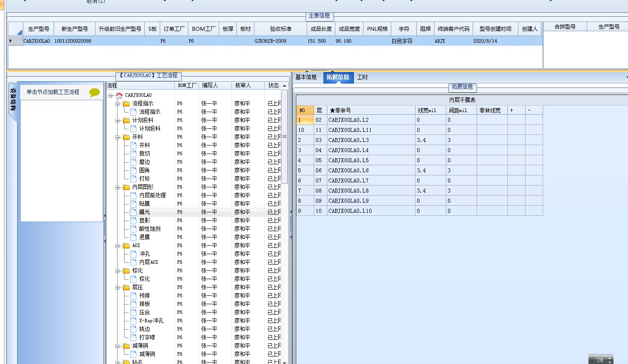Image resolution: width=628 pixels, height=364 pixels.
Task: Collapse the 减薄铜 folder
Action: point(118,346)
